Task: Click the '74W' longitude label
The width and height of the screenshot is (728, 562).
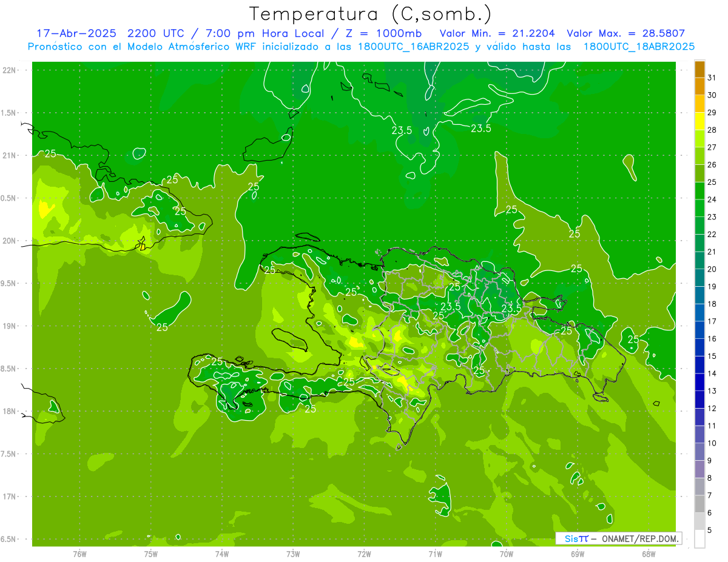Action: [221, 554]
